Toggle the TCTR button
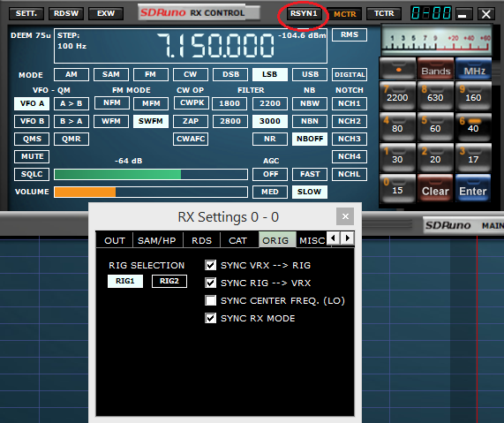The width and height of the screenshot is (504, 423). pyautogui.click(x=384, y=13)
